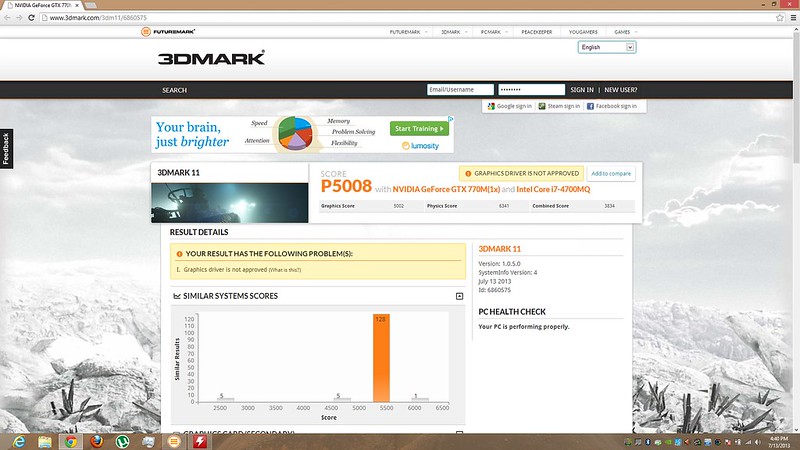Click the browser address bar
800x450 pixels.
(408, 17)
